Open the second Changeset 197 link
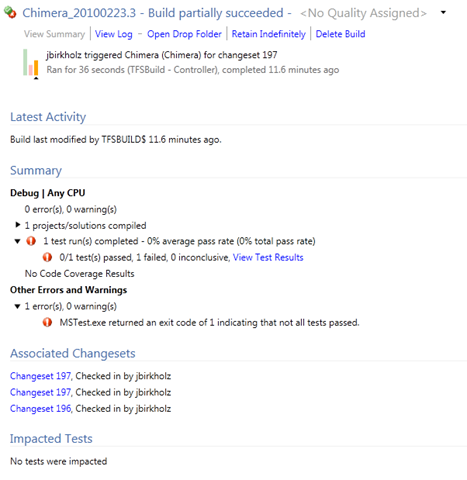This screenshot has width=467, height=480. [x=40, y=392]
